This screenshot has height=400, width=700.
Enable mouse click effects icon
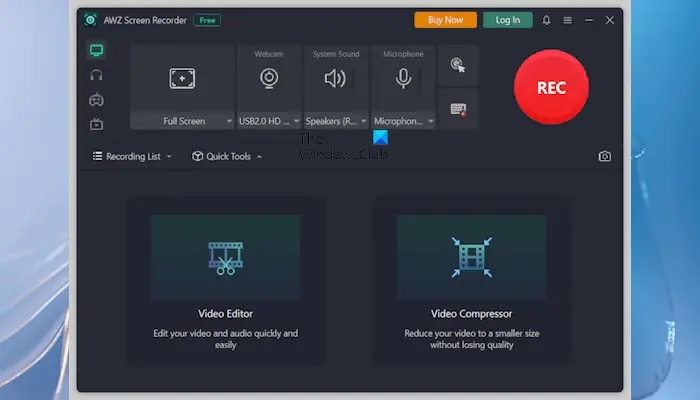click(x=458, y=65)
